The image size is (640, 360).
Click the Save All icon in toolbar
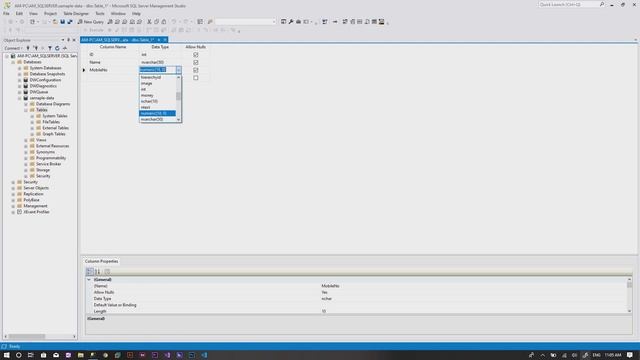tap(70, 22)
